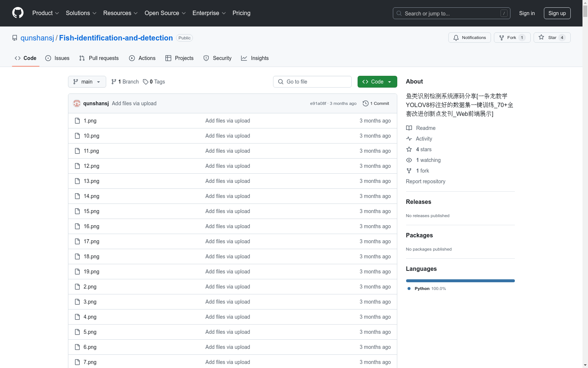
Task: Expand the Resources menu
Action: pyautogui.click(x=121, y=13)
